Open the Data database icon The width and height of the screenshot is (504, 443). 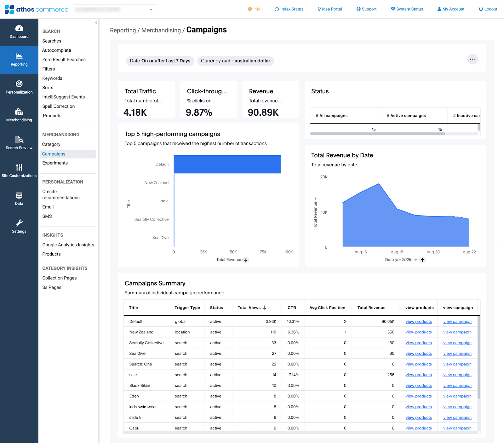click(x=19, y=195)
